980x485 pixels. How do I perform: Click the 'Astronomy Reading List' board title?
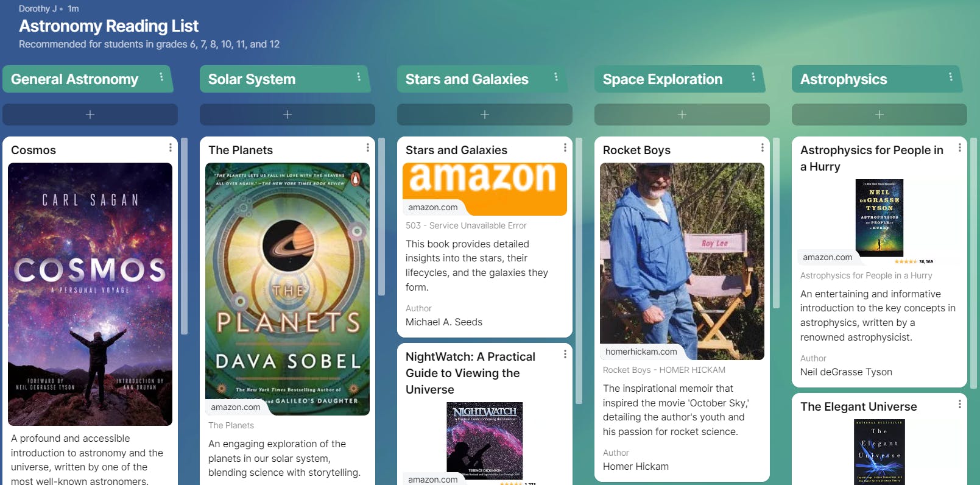point(109,26)
